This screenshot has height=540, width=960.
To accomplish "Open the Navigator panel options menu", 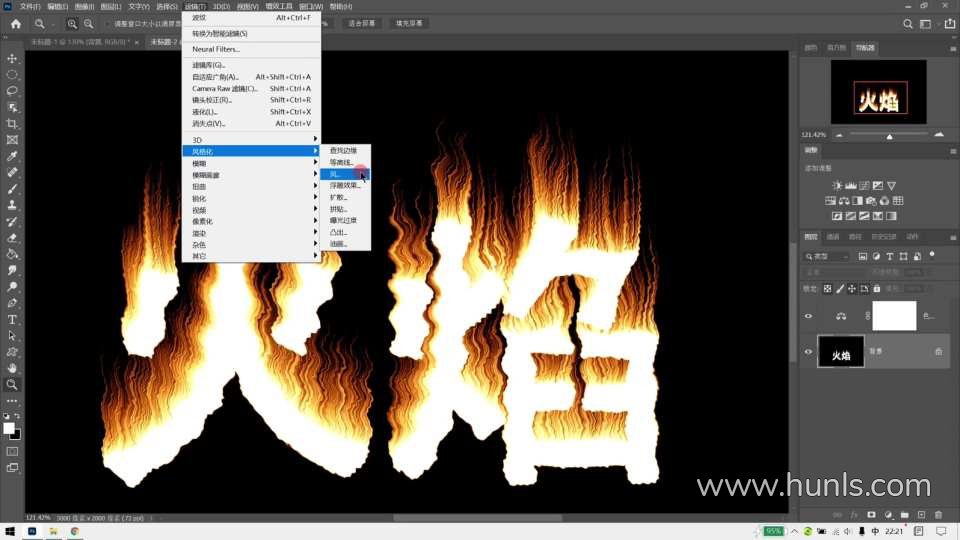I will pyautogui.click(x=953, y=48).
